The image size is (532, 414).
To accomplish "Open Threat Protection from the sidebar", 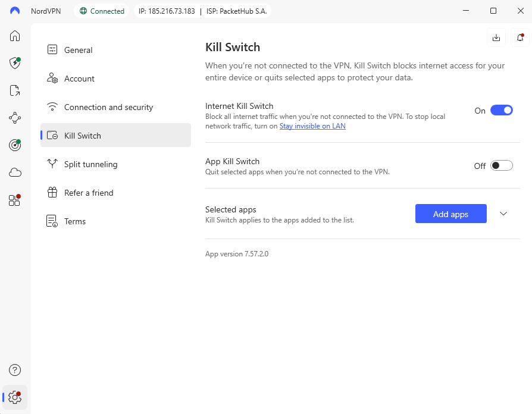I will click(x=14, y=63).
